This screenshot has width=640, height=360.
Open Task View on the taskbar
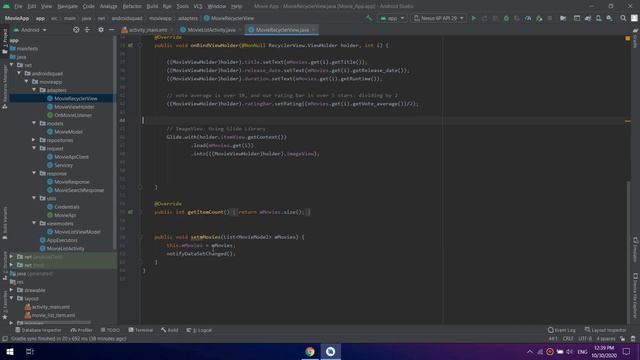pos(30,351)
